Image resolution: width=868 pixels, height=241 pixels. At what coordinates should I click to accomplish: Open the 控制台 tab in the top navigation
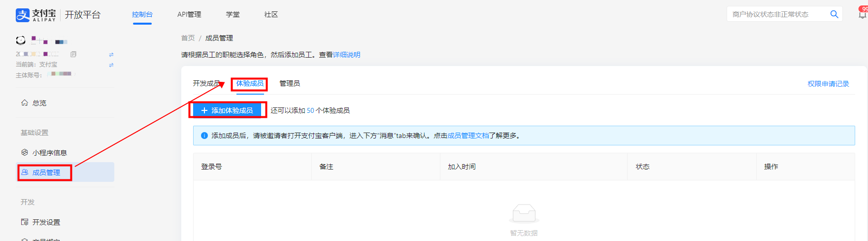pyautogui.click(x=142, y=14)
